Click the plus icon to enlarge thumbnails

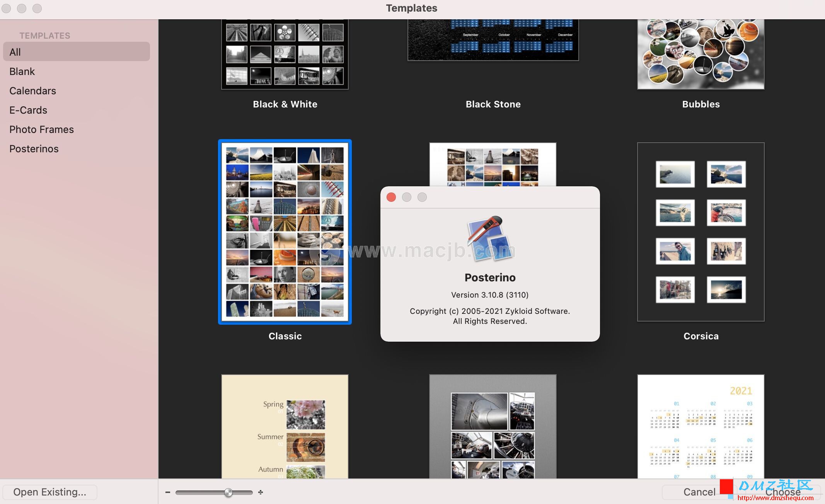point(261,492)
